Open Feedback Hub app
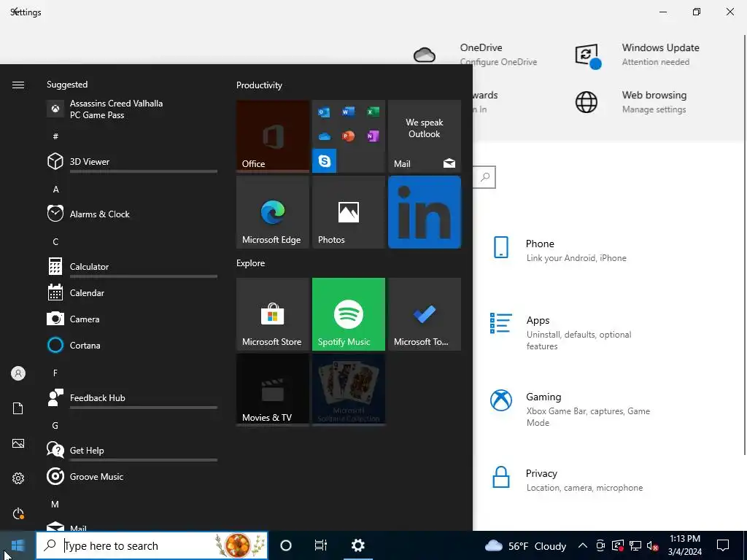747x560 pixels. click(x=132, y=397)
